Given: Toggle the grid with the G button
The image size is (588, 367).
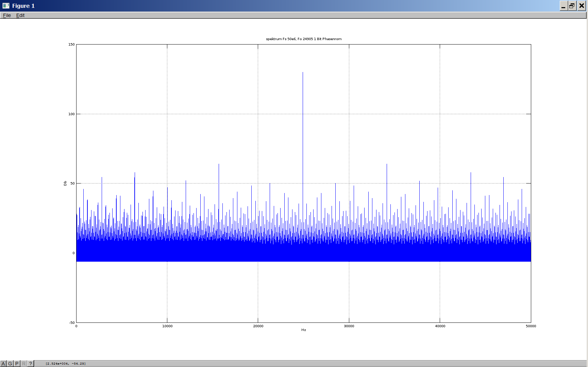Looking at the screenshot, I should pyautogui.click(x=10, y=364).
